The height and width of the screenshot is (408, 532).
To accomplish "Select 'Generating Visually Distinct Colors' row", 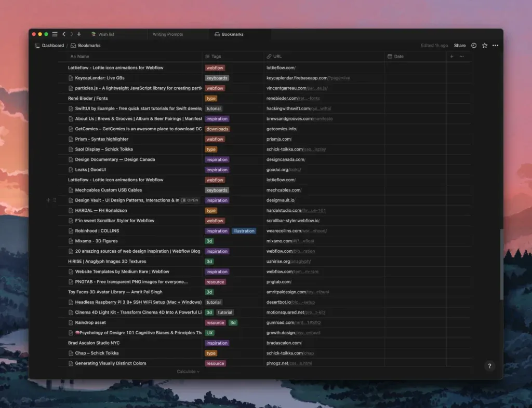I will [x=111, y=363].
